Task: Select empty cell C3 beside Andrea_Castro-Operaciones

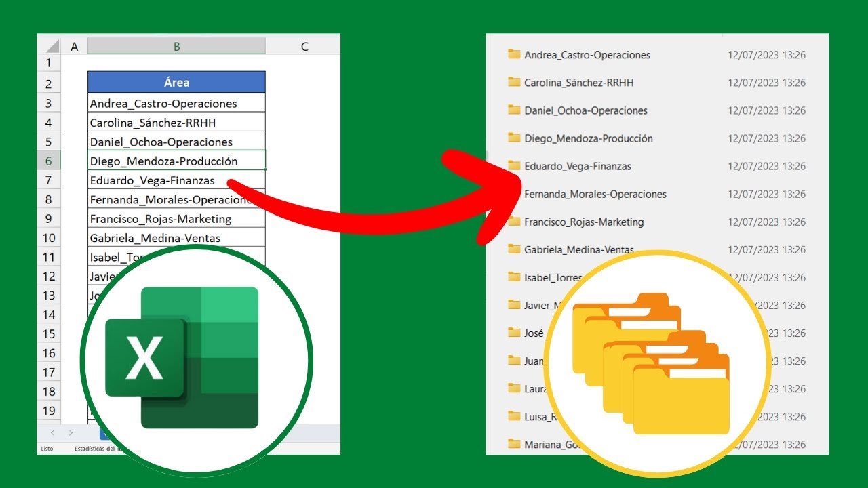Action: point(303,103)
